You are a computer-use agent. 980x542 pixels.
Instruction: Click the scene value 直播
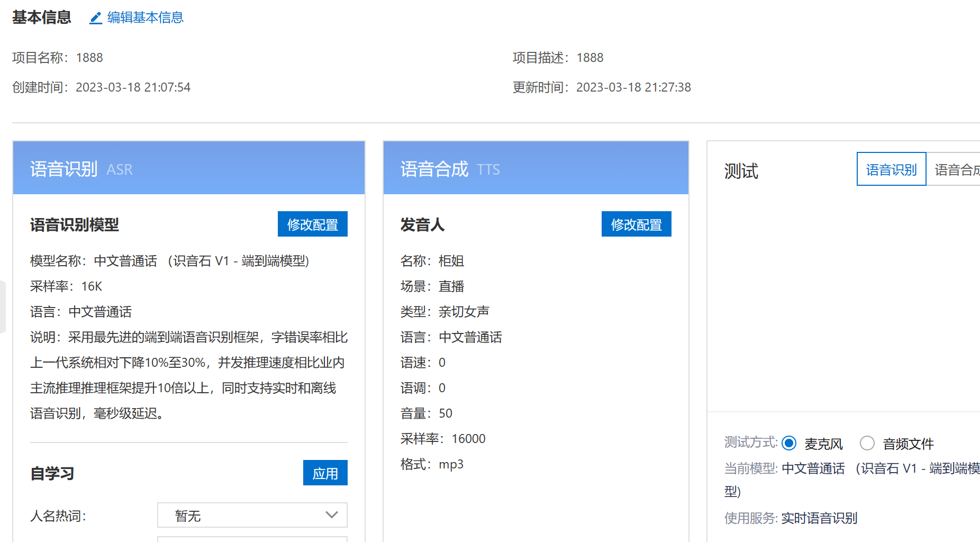[451, 286]
